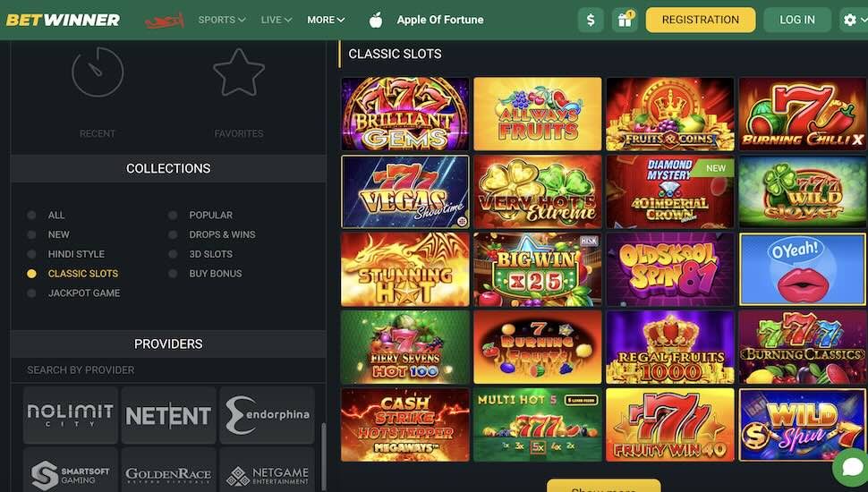Viewport: 868px width, 492px height.
Task: Select the Drops & Wins collection
Action: [x=222, y=234]
